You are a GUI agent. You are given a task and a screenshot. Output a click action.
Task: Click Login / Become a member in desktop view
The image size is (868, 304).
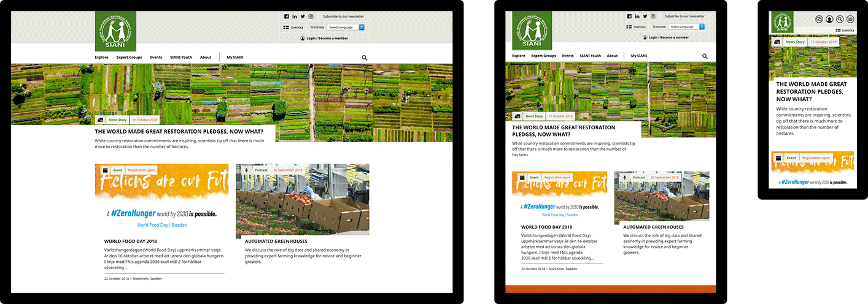click(x=324, y=38)
